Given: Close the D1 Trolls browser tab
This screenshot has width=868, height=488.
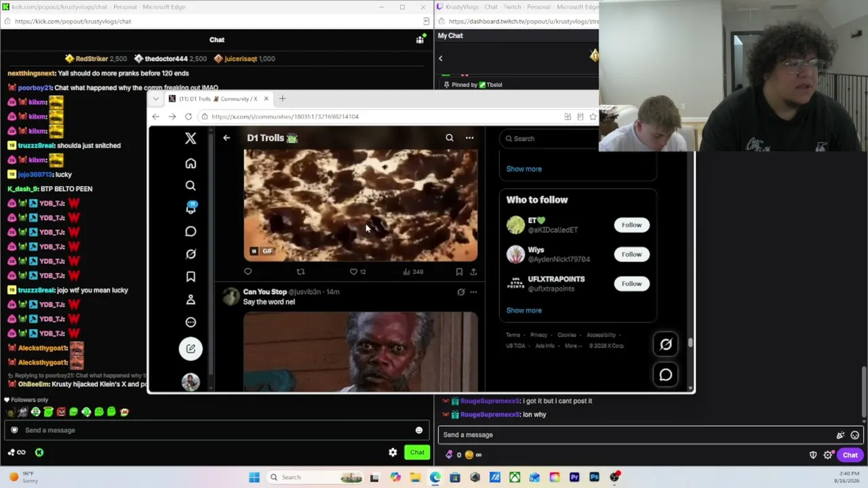Looking at the screenshot, I should click(266, 99).
